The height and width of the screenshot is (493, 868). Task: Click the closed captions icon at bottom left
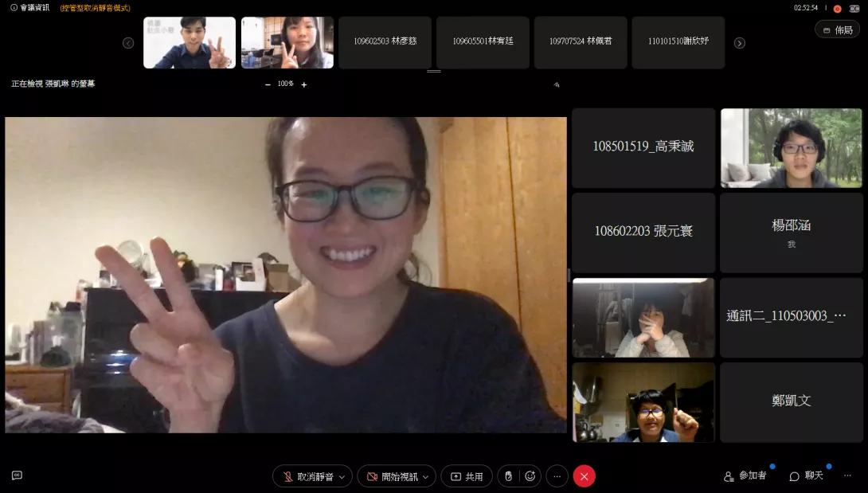pos(17,475)
